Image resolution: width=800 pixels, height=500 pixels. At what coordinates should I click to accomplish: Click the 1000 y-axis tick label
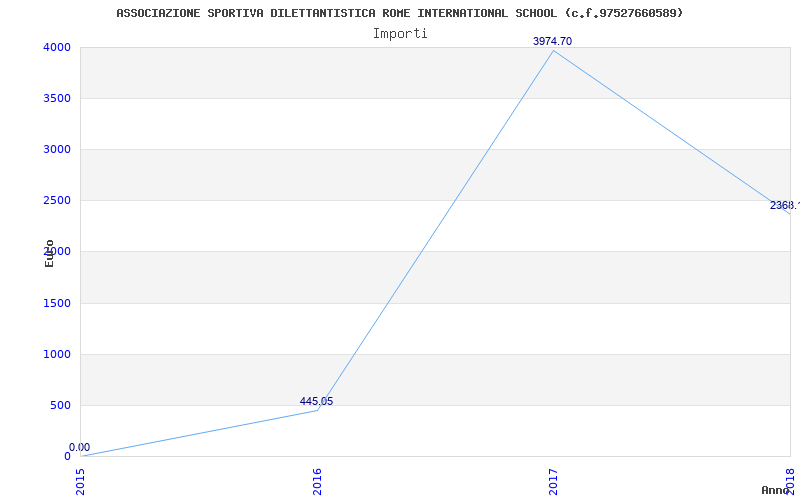(x=57, y=355)
